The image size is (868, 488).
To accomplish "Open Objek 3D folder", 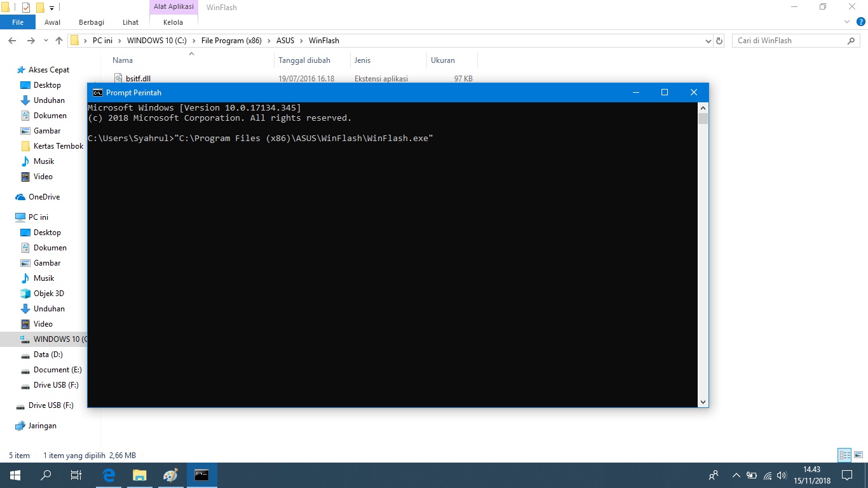I will (49, 294).
